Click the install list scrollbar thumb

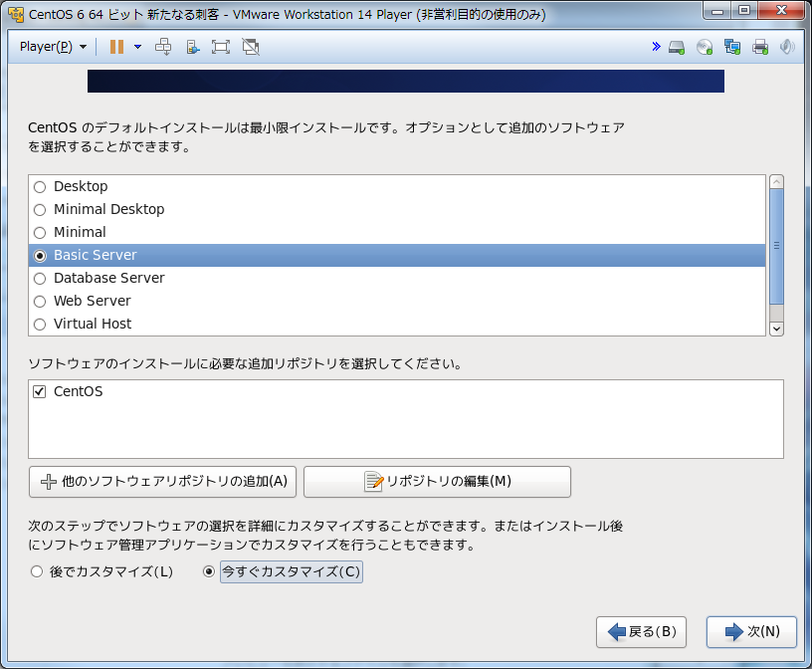(776, 246)
